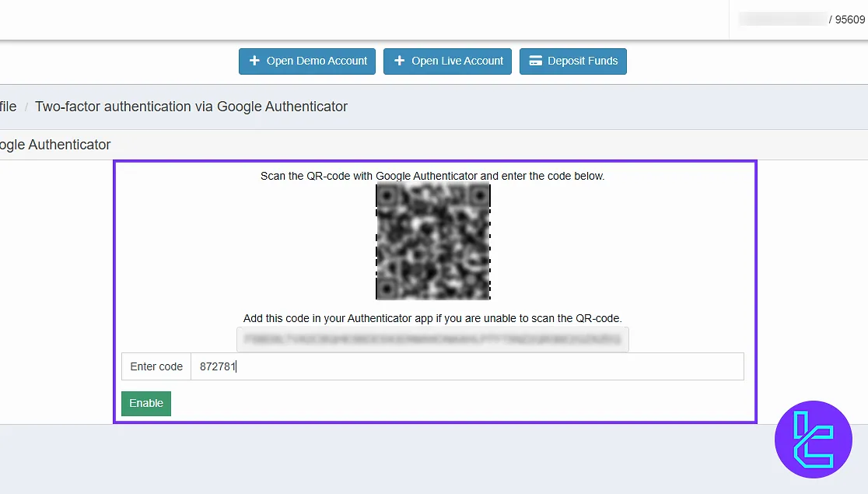Click the blurred secret key field
Viewport: 868px width, 494px height.
pos(432,339)
